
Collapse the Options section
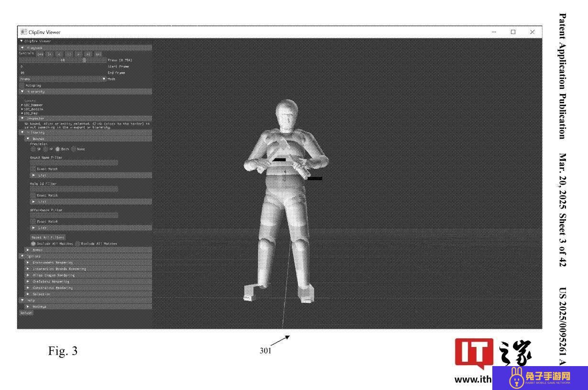[85, 256]
